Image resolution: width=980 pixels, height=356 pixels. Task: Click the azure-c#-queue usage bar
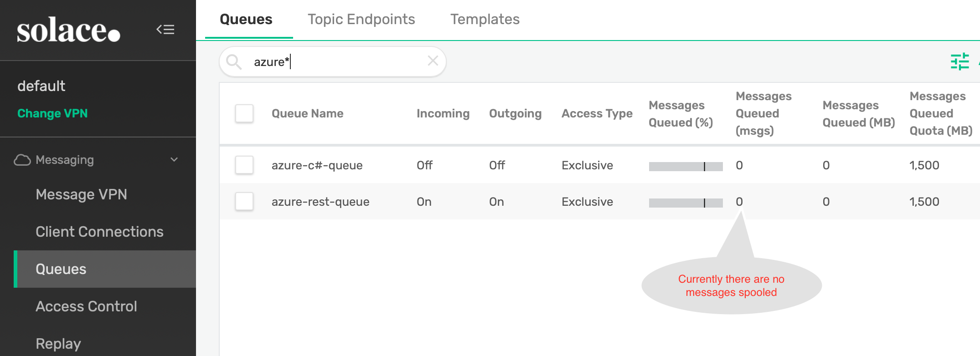[x=686, y=166]
